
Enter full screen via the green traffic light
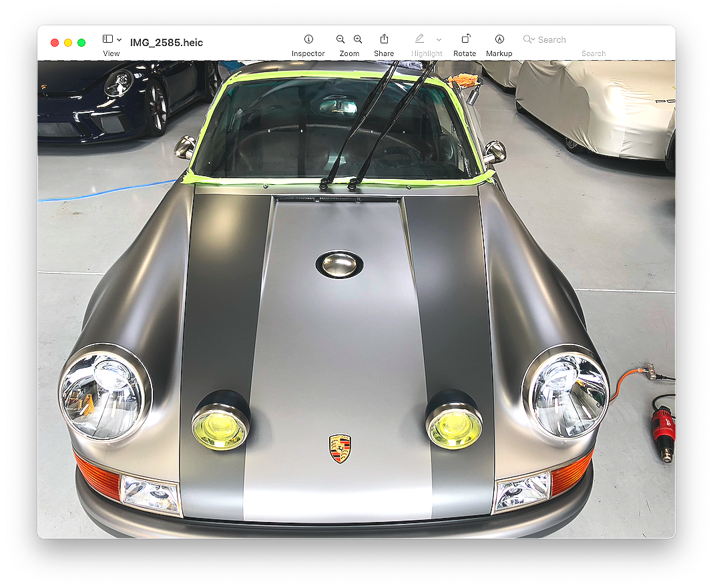coord(81,41)
